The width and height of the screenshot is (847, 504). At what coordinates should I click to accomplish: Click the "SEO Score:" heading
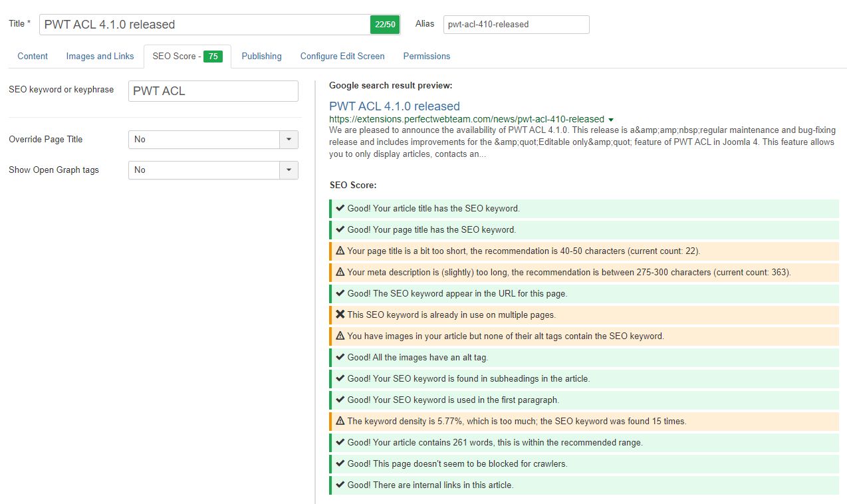(x=353, y=186)
